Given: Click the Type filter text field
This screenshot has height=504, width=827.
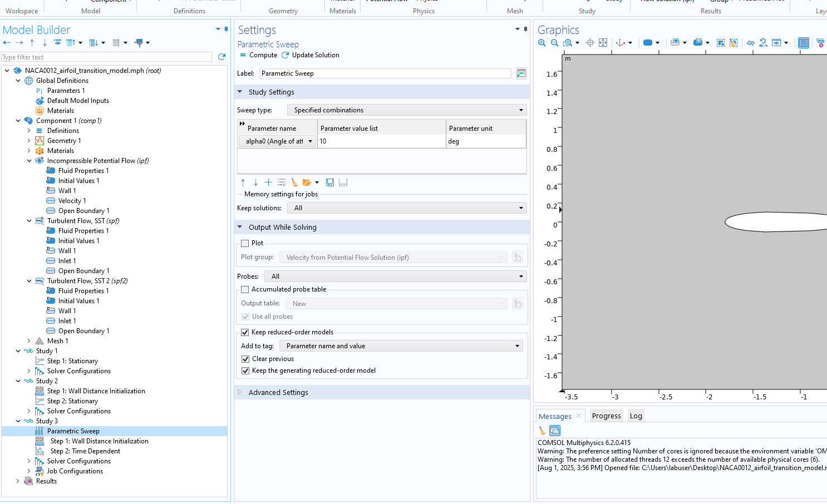Looking at the screenshot, I should (x=106, y=57).
